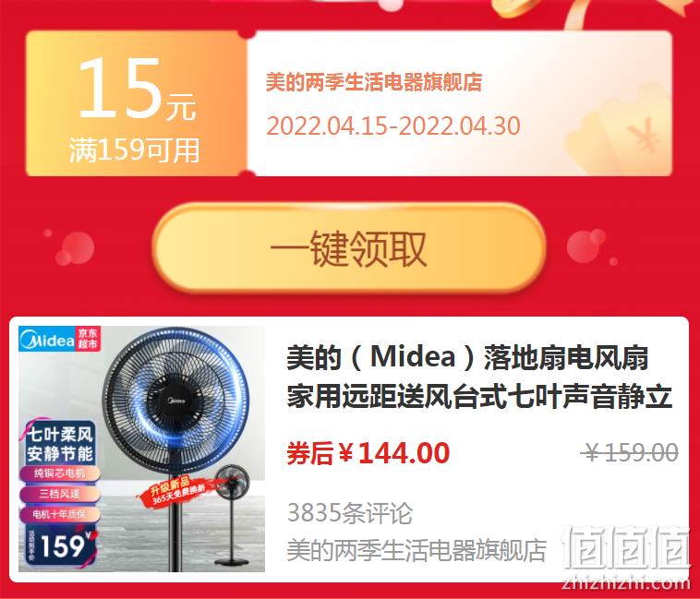Select the 15元 coupon amount panel
Viewport: 700px width, 599px height.
click(x=136, y=103)
